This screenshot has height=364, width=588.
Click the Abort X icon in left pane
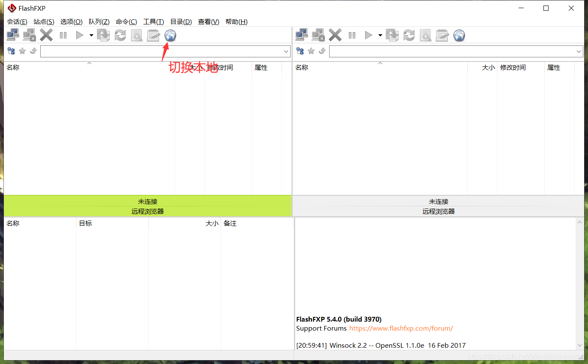point(46,35)
